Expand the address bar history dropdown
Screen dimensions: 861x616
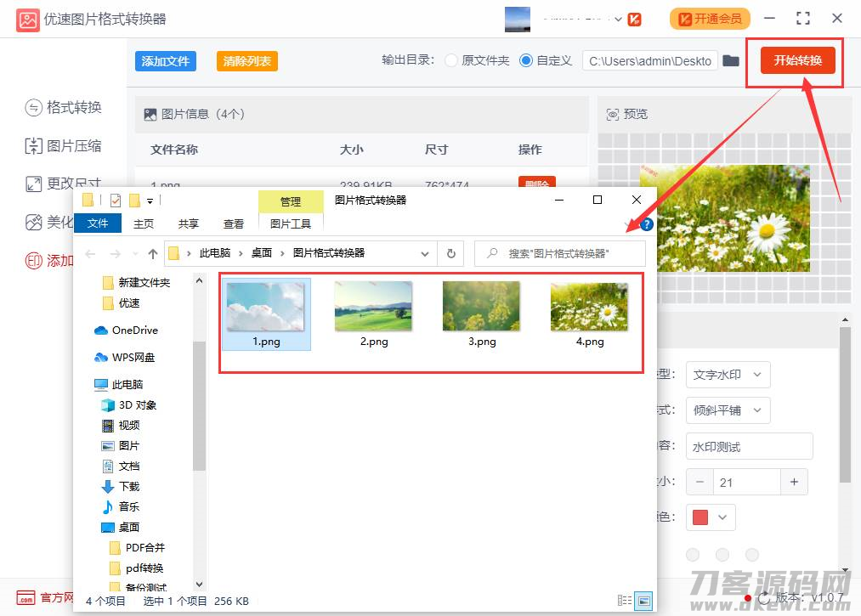pyautogui.click(x=424, y=254)
